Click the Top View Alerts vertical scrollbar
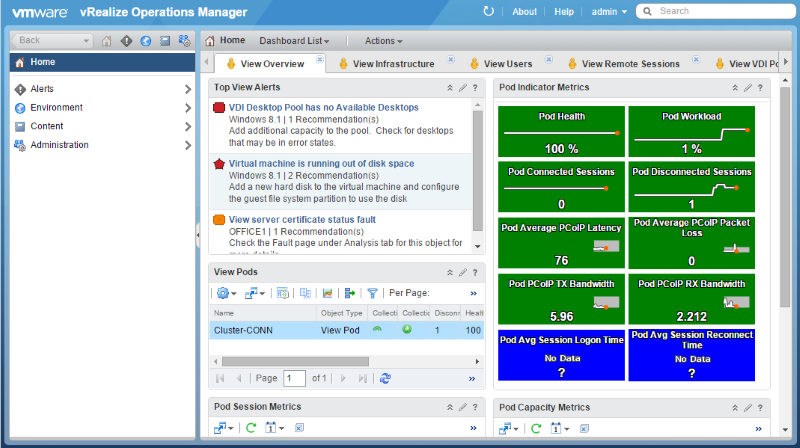 click(478, 171)
